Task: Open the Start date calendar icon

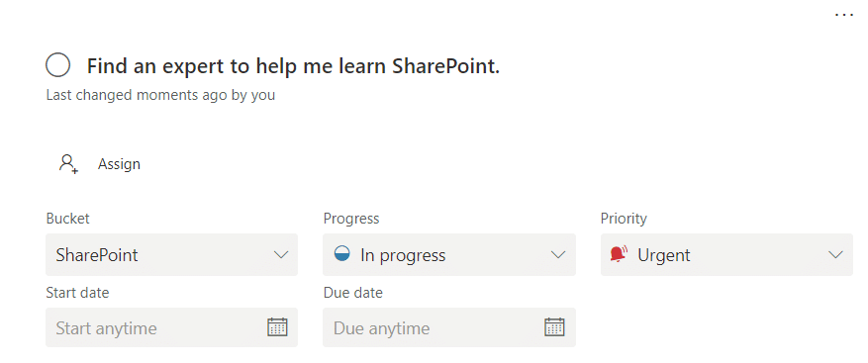Action: point(277,327)
